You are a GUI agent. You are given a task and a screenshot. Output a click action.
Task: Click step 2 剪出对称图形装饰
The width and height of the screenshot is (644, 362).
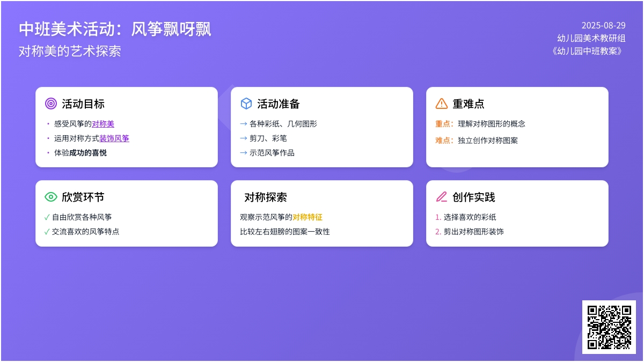[474, 232]
